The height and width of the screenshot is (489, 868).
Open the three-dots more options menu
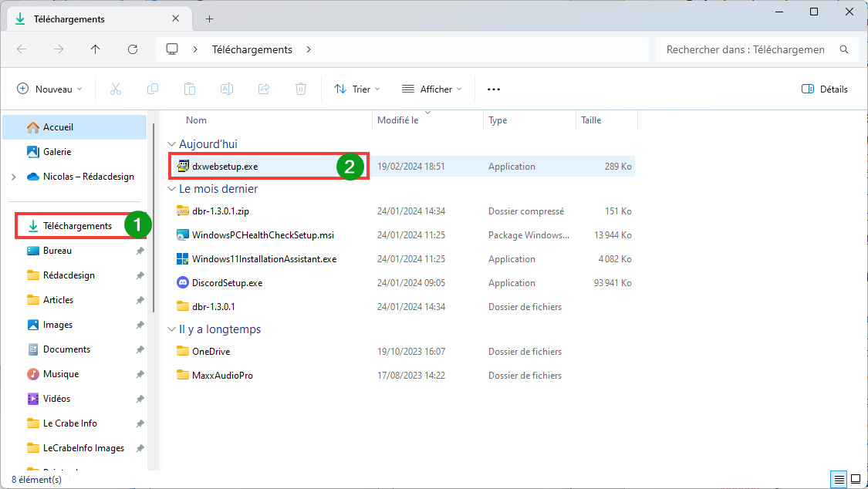pos(494,89)
